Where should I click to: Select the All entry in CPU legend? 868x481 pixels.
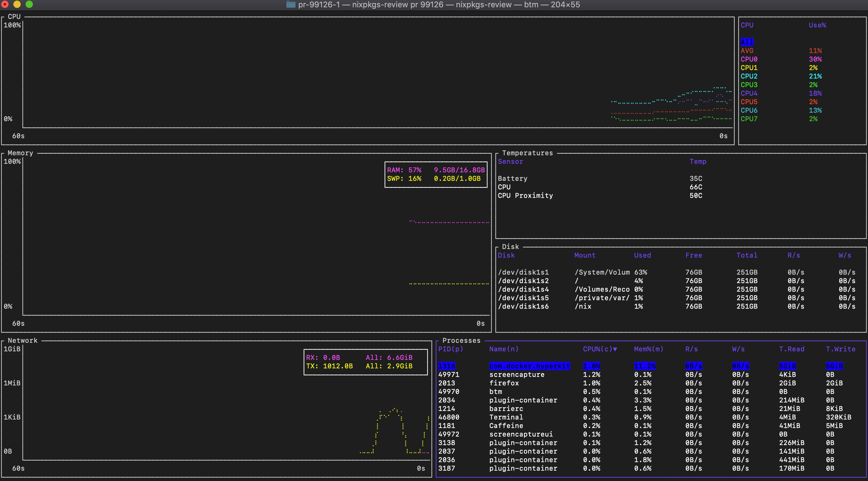(x=747, y=42)
